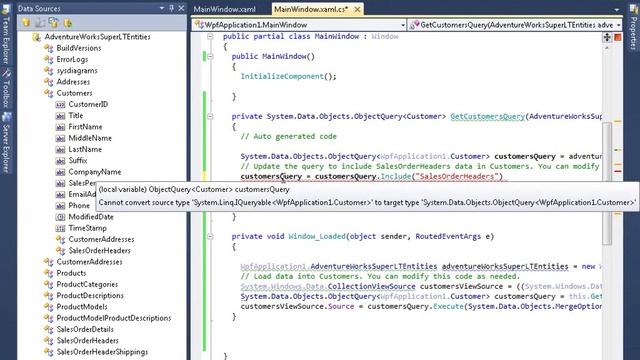The image size is (640, 360).
Task: Click the SalesOrderHeaders entity icon at tree root
Action: pyautogui.click(x=49, y=341)
